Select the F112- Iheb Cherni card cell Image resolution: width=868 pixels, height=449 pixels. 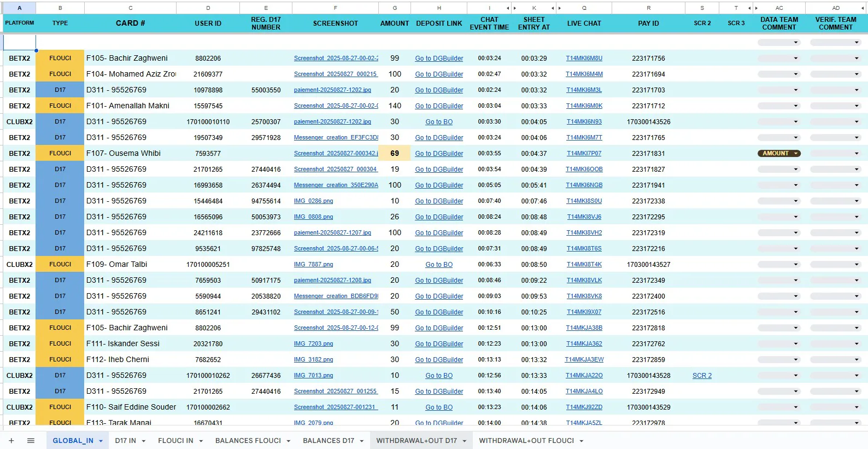coord(131,360)
